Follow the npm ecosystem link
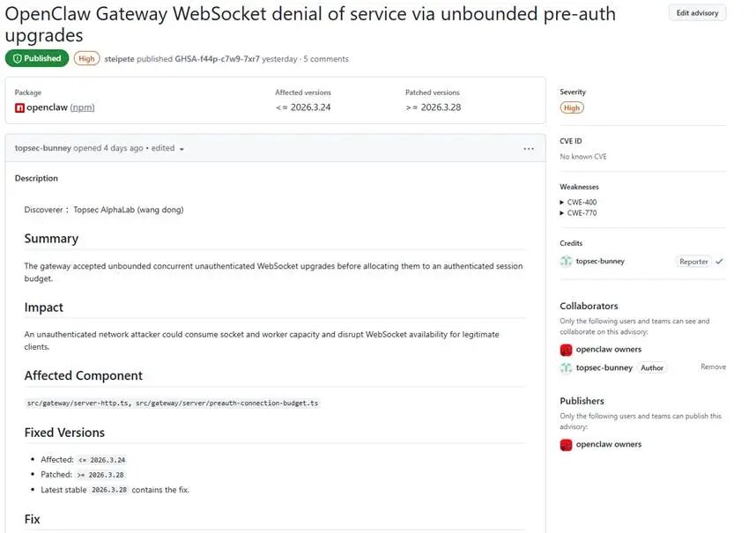Image resolution: width=756 pixels, height=533 pixels. click(82, 107)
